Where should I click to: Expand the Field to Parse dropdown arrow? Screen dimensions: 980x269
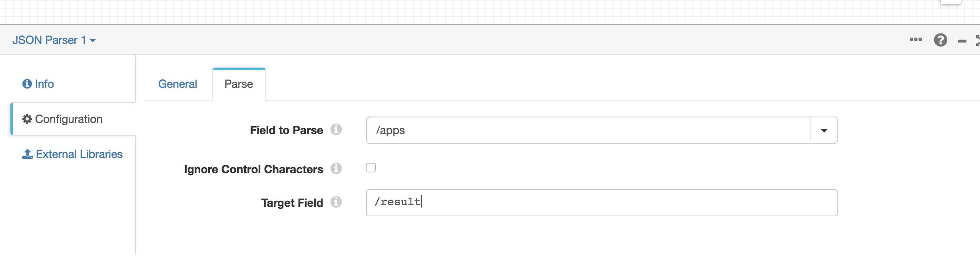[824, 131]
